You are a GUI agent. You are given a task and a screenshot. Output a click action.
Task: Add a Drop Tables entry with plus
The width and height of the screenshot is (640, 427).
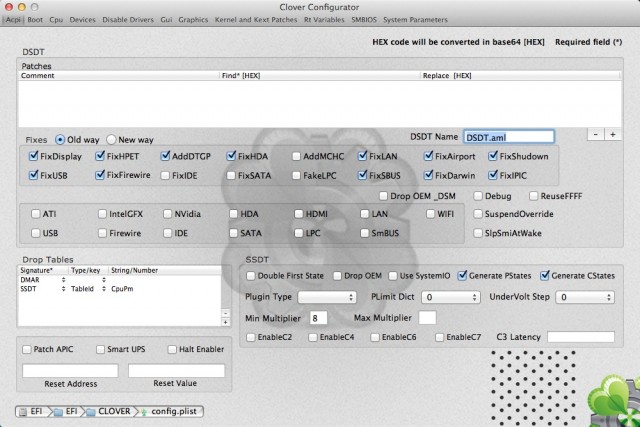pos(225,322)
